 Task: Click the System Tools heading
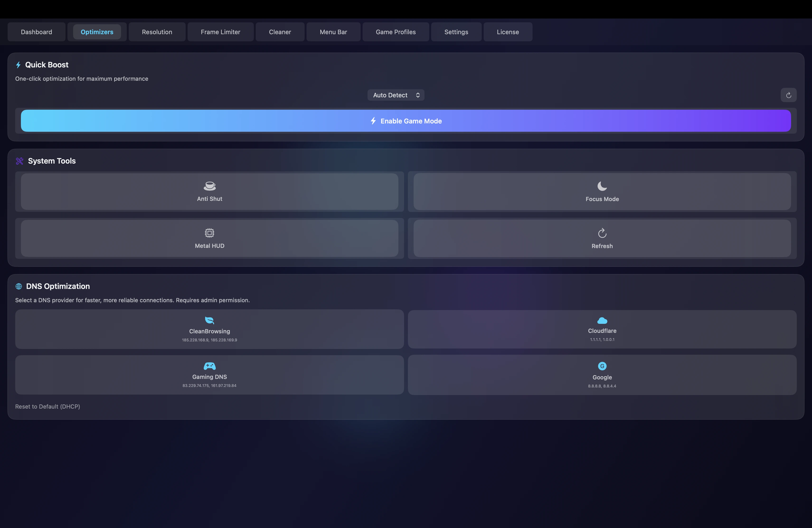tap(52, 161)
